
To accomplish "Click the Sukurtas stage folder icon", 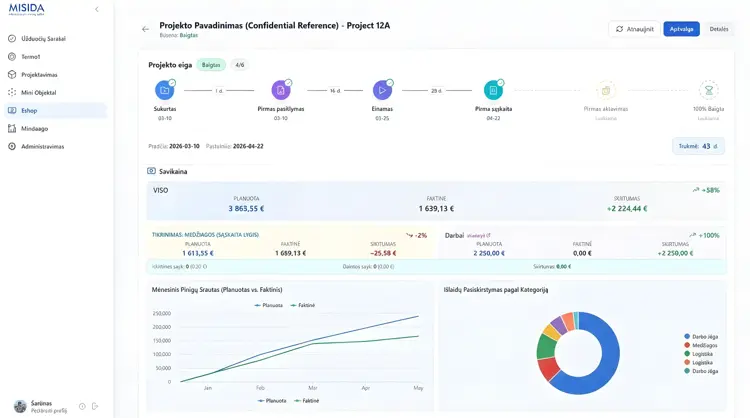I will (x=165, y=90).
